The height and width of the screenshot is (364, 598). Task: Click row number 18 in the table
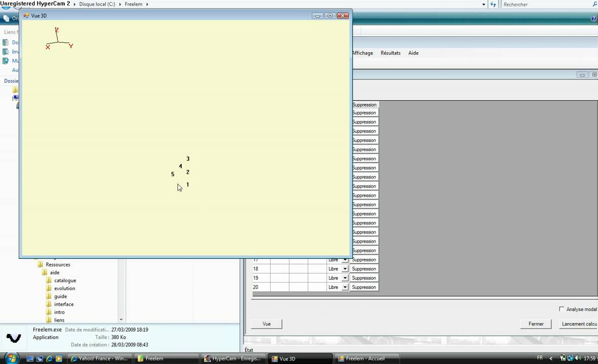tap(255, 269)
